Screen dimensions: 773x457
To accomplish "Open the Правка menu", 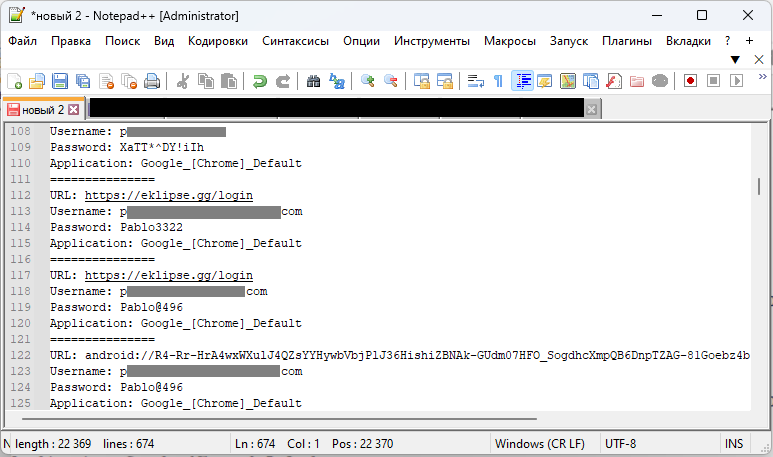I will [x=71, y=41].
